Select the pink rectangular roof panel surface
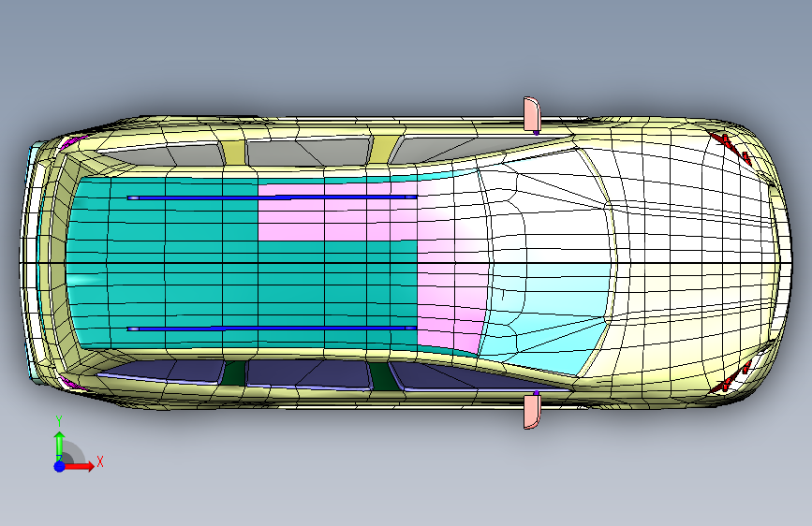The width and height of the screenshot is (812, 526). pos(337,212)
